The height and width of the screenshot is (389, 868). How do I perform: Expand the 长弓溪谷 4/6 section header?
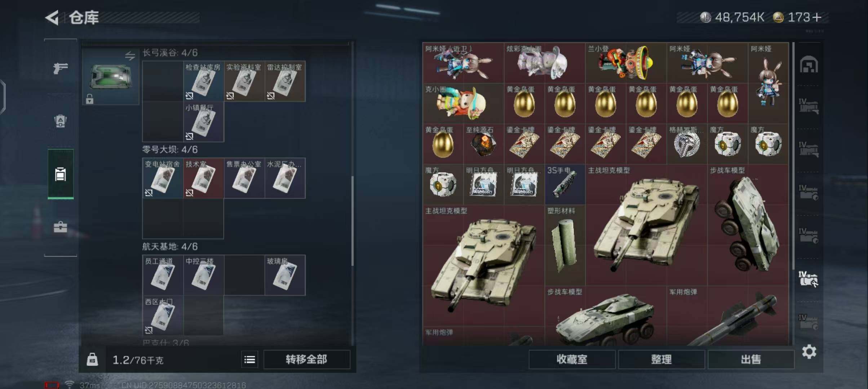pyautogui.click(x=170, y=53)
